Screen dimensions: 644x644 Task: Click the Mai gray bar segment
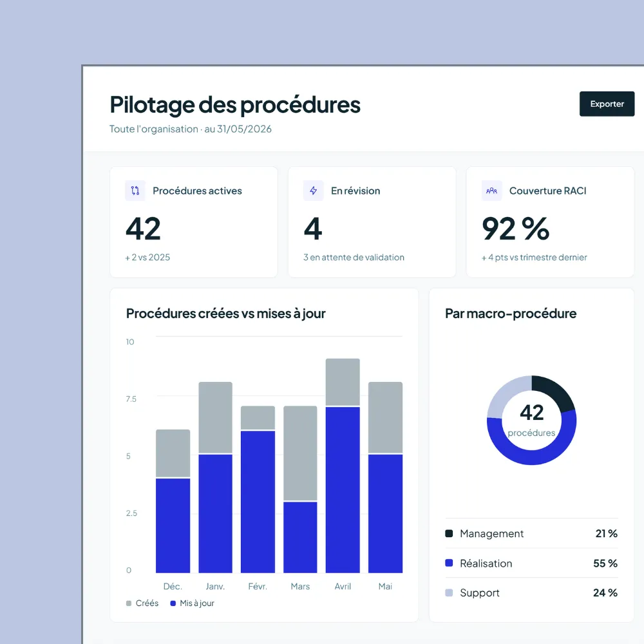coord(385,417)
